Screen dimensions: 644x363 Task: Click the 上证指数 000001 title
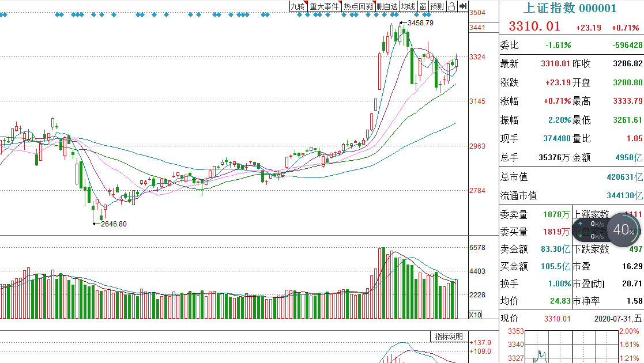pos(570,8)
